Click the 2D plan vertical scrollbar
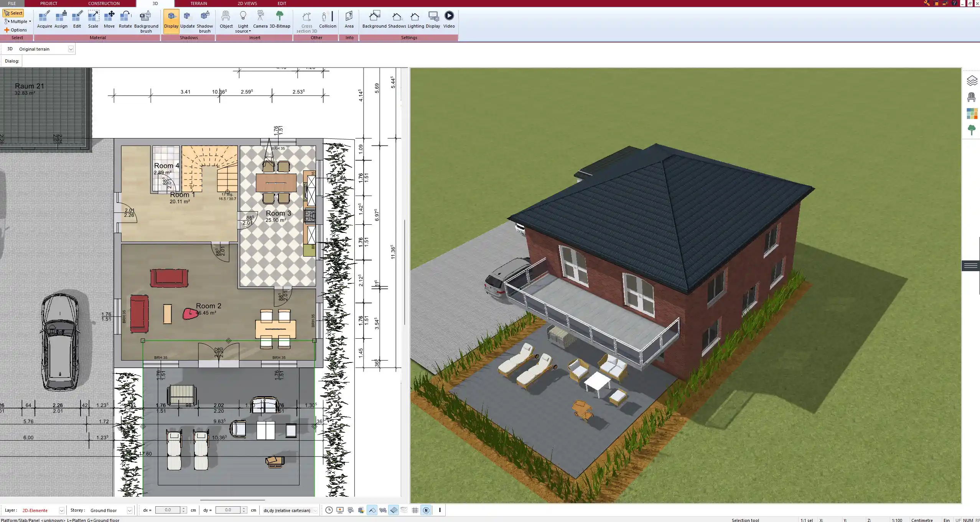 [405, 272]
